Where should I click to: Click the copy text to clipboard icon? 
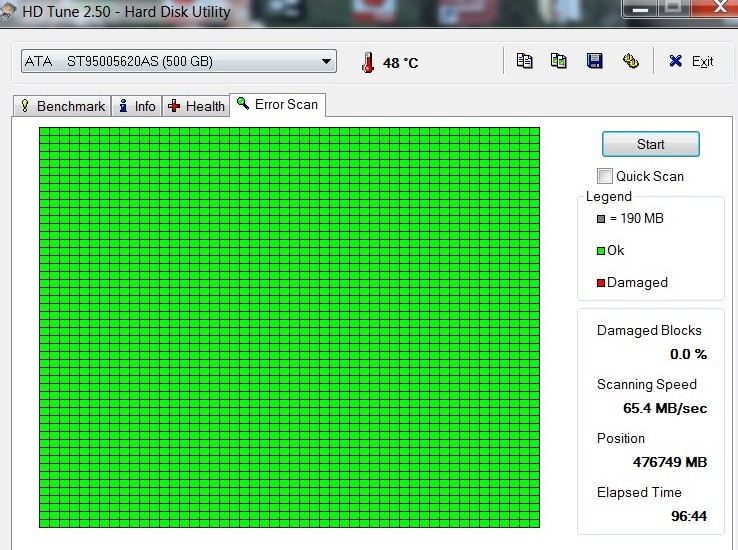tap(524, 61)
